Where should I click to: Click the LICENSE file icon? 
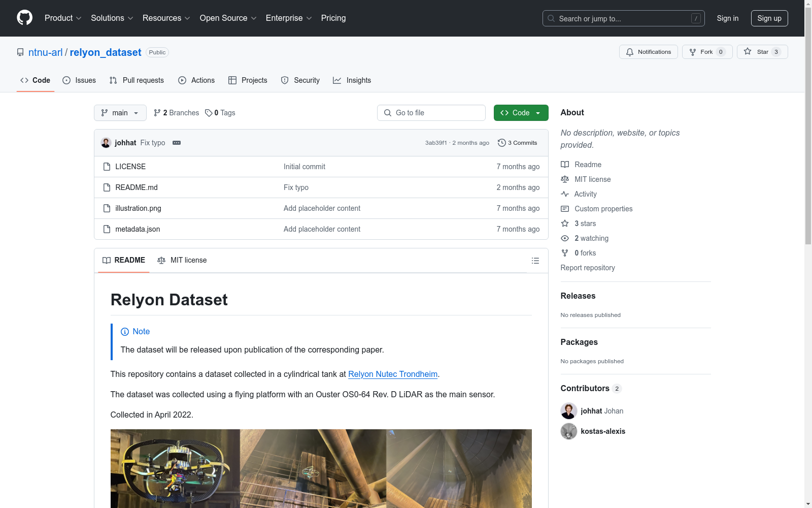point(107,167)
